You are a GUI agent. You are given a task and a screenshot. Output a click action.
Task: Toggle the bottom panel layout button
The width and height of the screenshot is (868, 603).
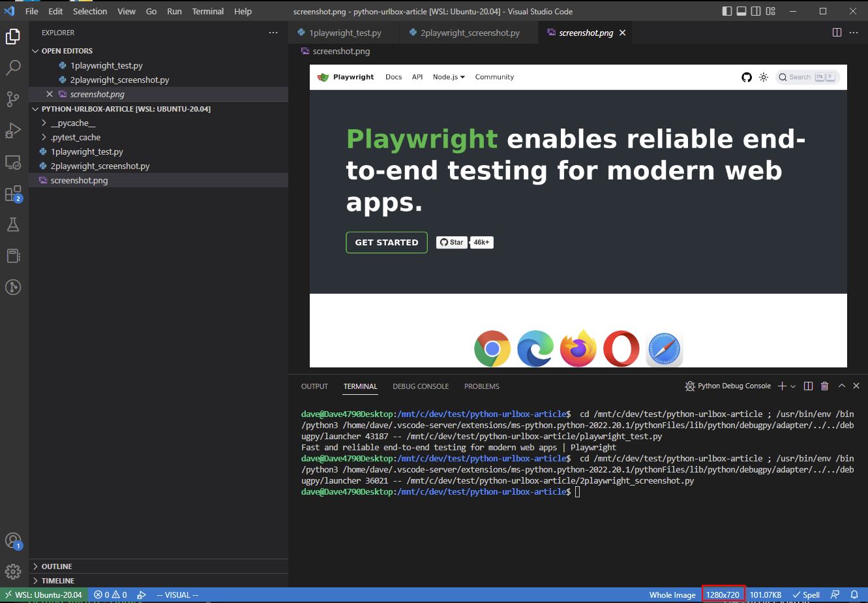click(741, 11)
